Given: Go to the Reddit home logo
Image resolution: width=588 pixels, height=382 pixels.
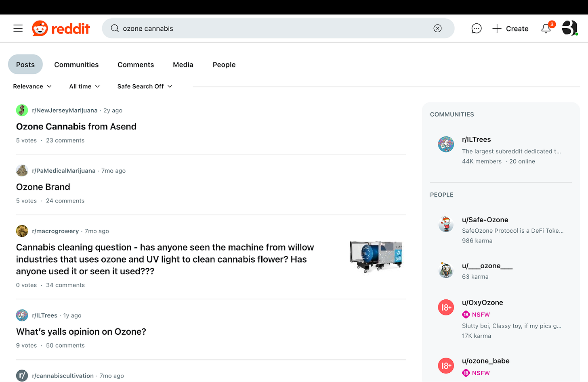Looking at the screenshot, I should click(61, 28).
